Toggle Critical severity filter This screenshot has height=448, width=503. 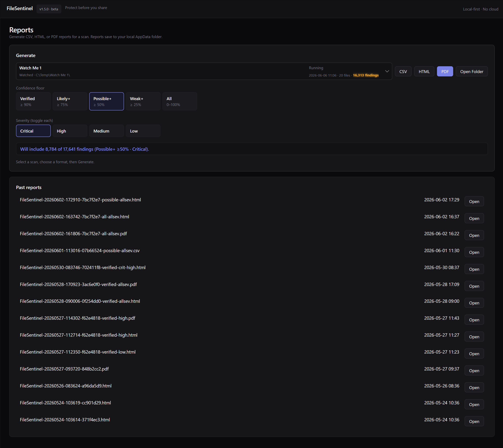click(33, 131)
